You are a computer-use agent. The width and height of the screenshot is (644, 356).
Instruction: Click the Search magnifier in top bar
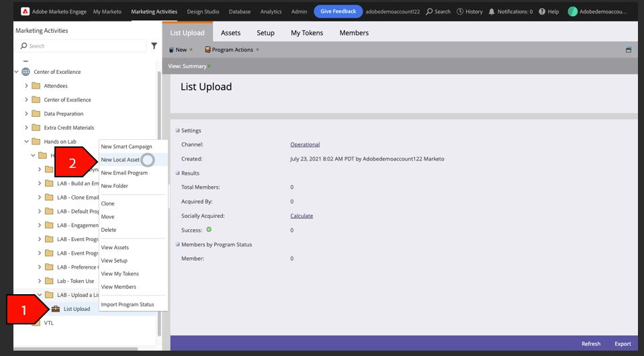(x=429, y=11)
